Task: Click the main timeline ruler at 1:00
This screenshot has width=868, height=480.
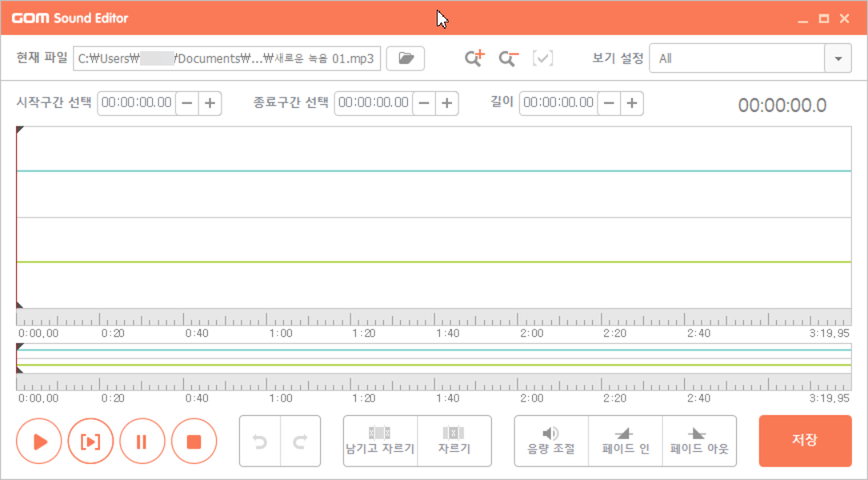Action: coord(267,318)
